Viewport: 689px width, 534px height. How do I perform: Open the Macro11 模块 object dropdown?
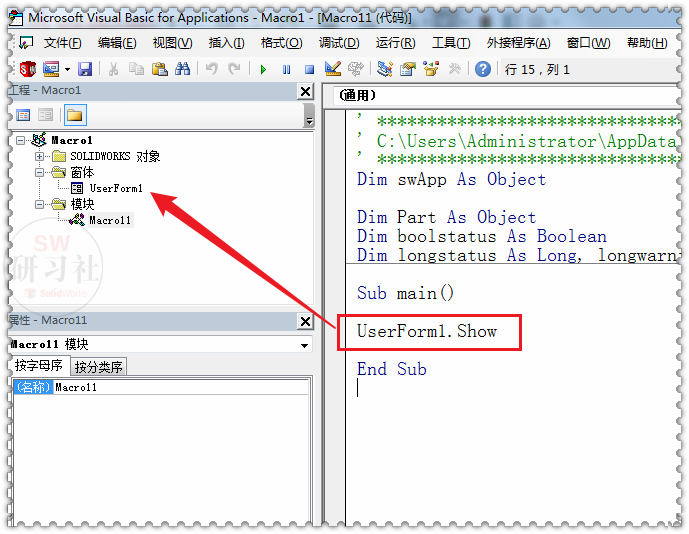(x=304, y=345)
